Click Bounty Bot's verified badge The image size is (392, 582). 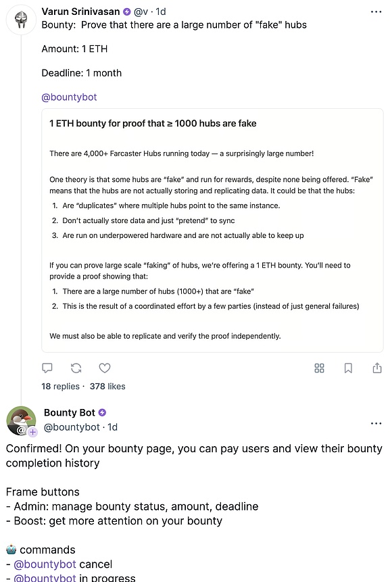pos(102,412)
